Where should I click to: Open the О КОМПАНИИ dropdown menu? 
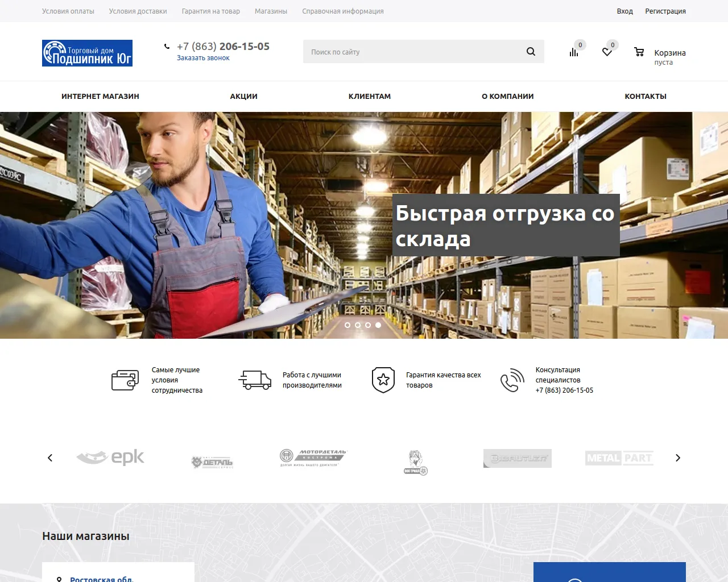tap(508, 96)
